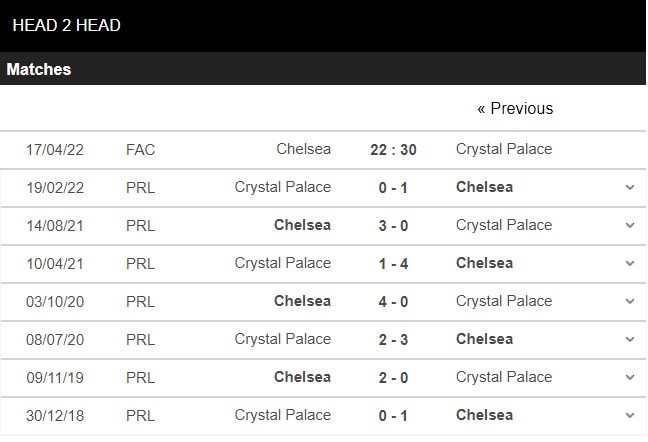Go to Previous matches page
Screen dimensions: 648x442
tap(515, 109)
